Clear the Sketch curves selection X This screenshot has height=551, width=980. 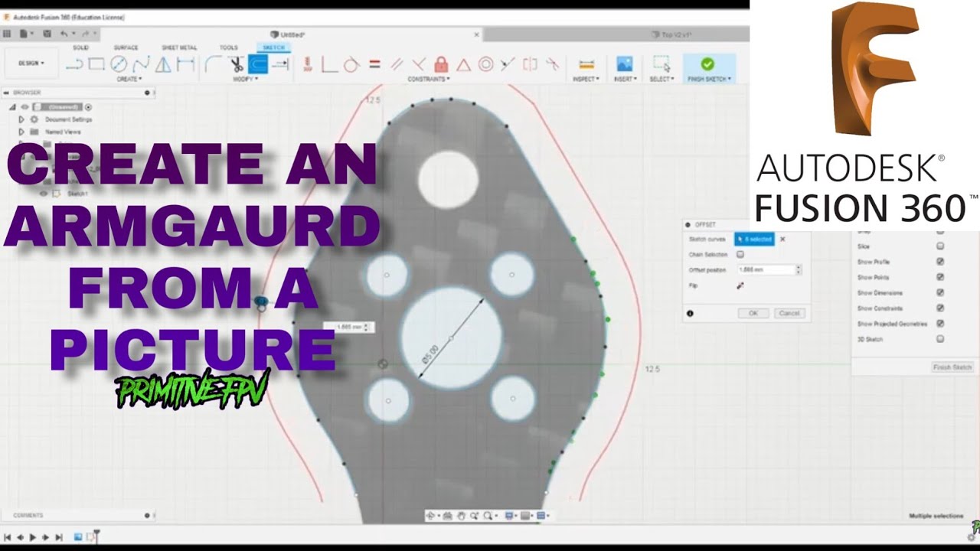(782, 240)
